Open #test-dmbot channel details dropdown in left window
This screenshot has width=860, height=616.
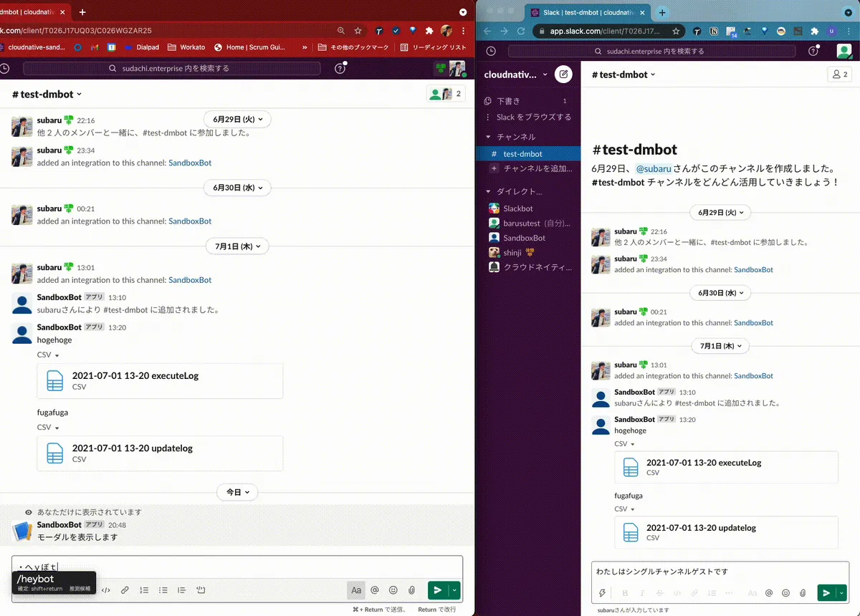[x=47, y=94]
